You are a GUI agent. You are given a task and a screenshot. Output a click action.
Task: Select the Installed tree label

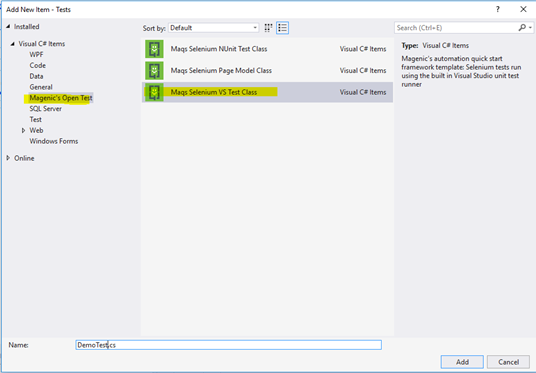(x=26, y=26)
